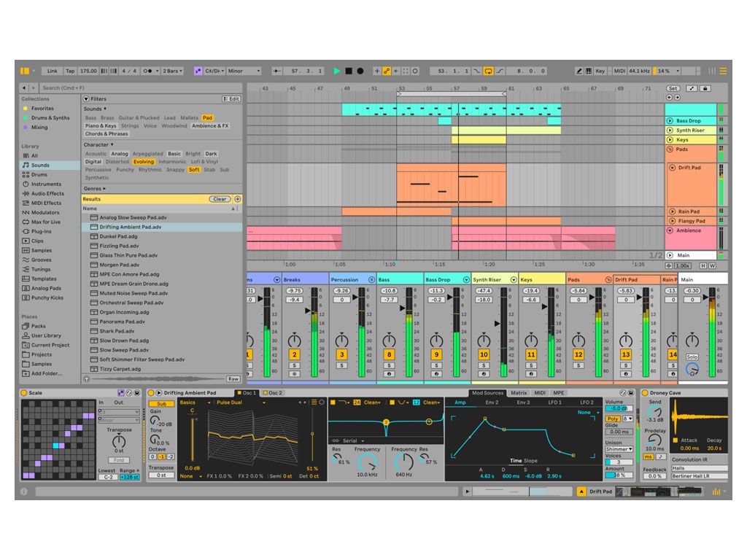This screenshot has width=747, height=560.
Task: Switch to the Matrix tab
Action: coord(519,393)
